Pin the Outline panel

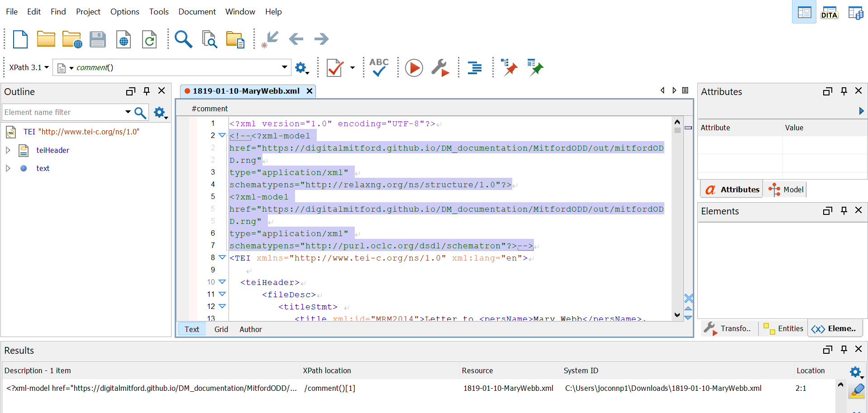click(x=147, y=91)
